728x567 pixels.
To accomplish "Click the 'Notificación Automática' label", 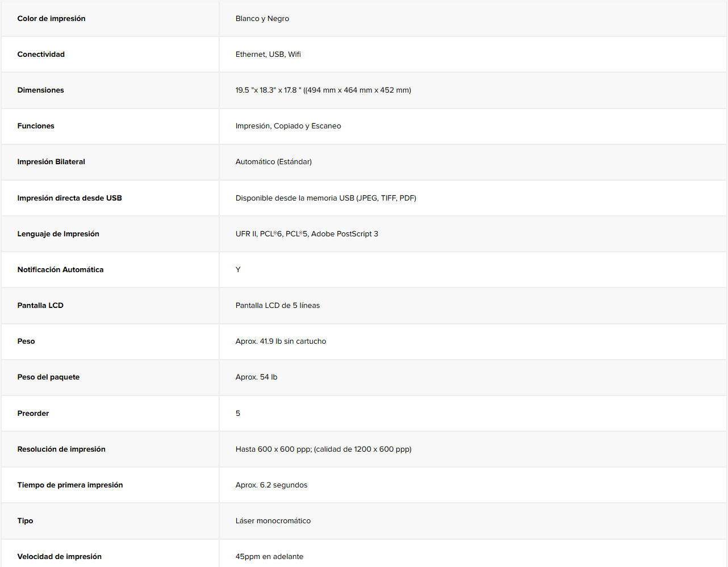I will (x=60, y=270).
